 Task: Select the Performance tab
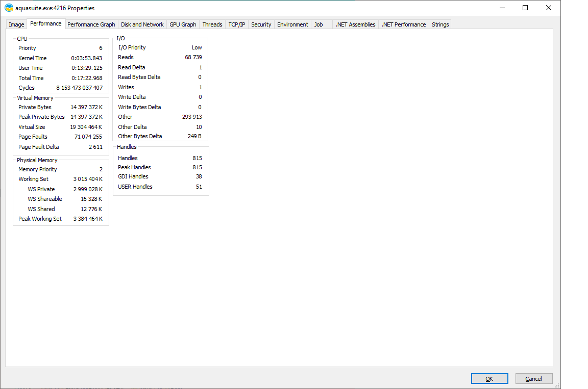[46, 23]
